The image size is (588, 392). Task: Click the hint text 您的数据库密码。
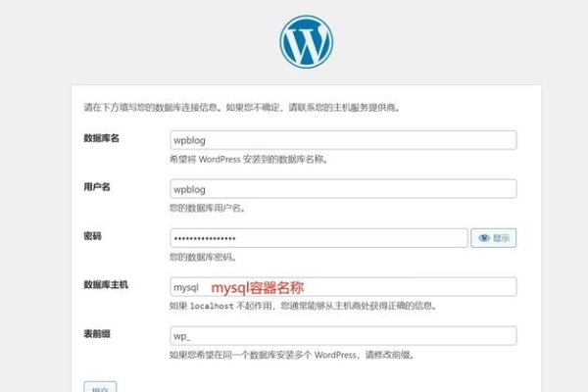click(x=203, y=257)
